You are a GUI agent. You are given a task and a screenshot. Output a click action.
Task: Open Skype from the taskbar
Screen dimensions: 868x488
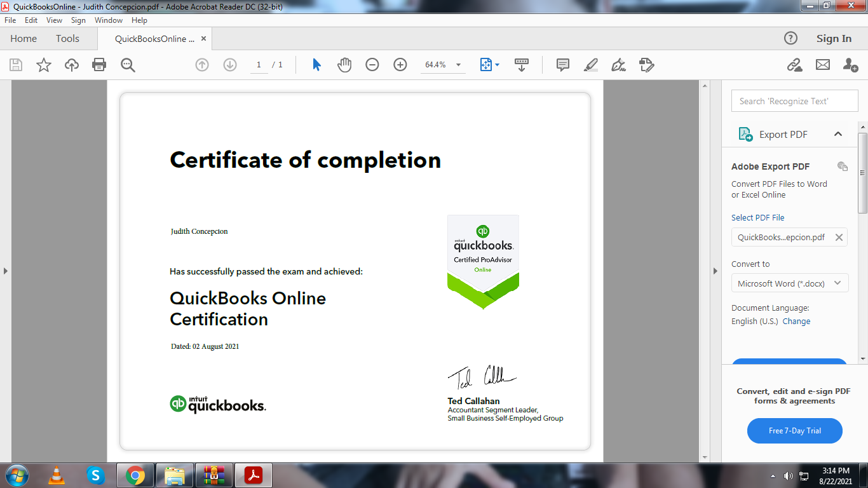click(95, 475)
